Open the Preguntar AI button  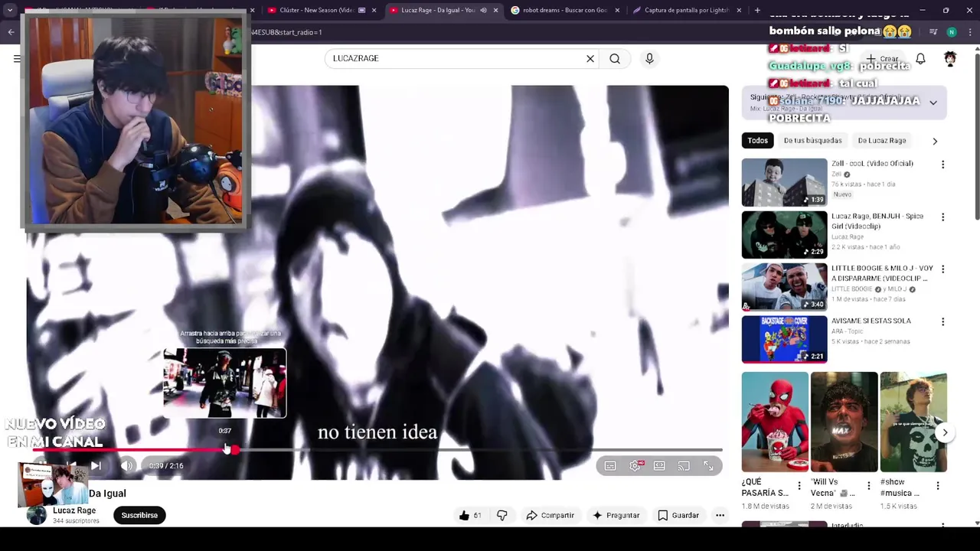point(616,515)
